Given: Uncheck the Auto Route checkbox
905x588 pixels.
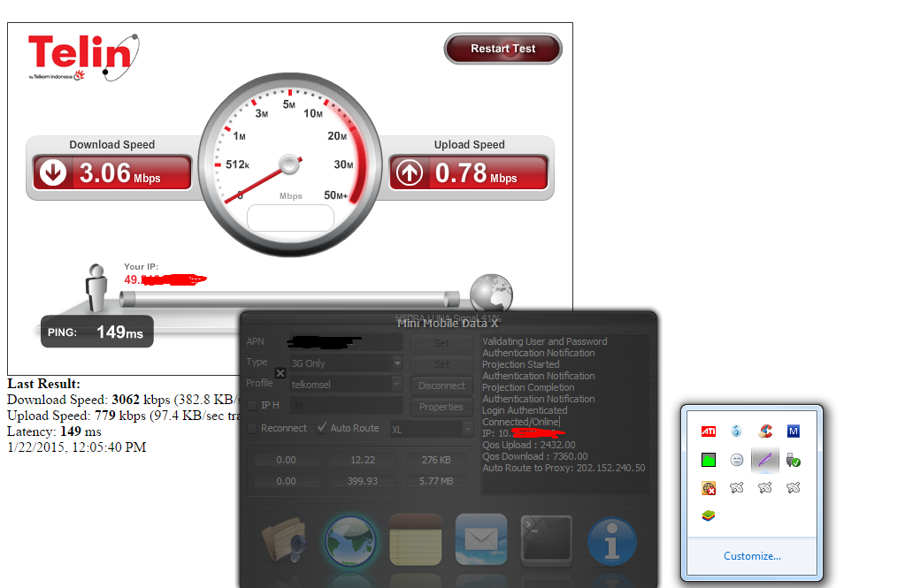Looking at the screenshot, I should tap(321, 428).
